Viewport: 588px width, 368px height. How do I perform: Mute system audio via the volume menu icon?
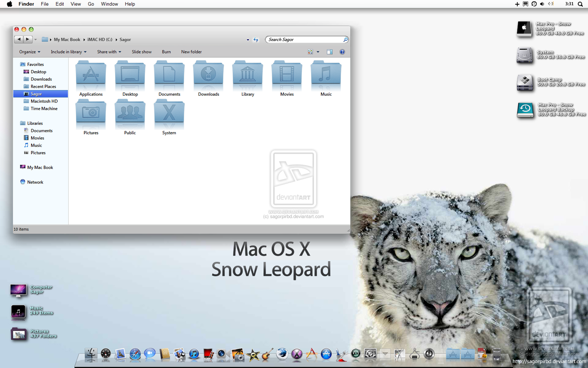tap(542, 4)
